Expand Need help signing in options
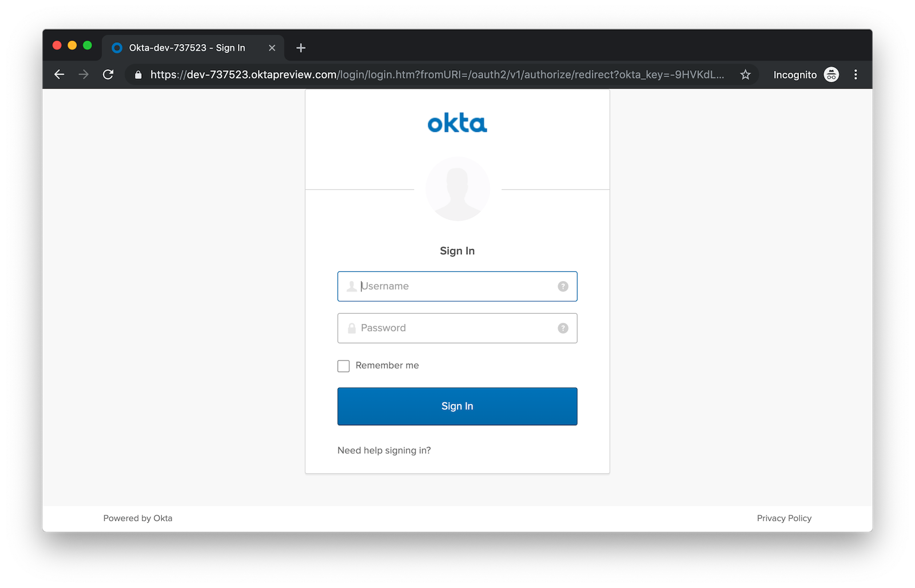This screenshot has width=915, height=588. (384, 450)
